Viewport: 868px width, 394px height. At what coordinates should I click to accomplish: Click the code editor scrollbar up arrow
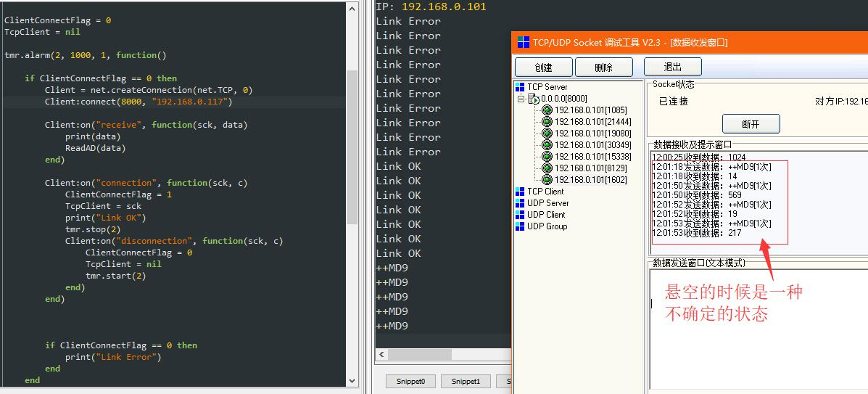click(x=352, y=8)
